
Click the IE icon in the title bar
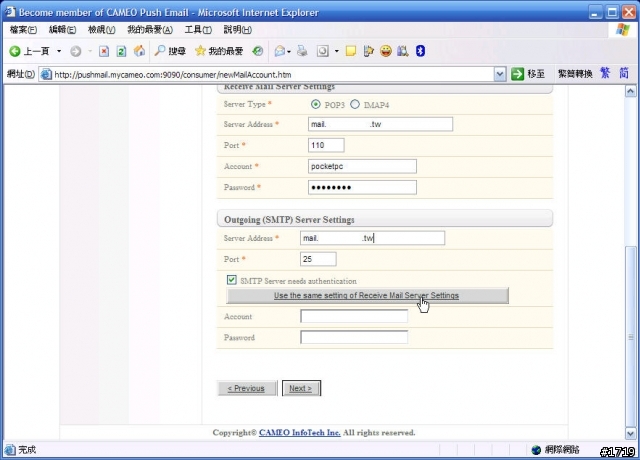pyautogui.click(x=10, y=12)
